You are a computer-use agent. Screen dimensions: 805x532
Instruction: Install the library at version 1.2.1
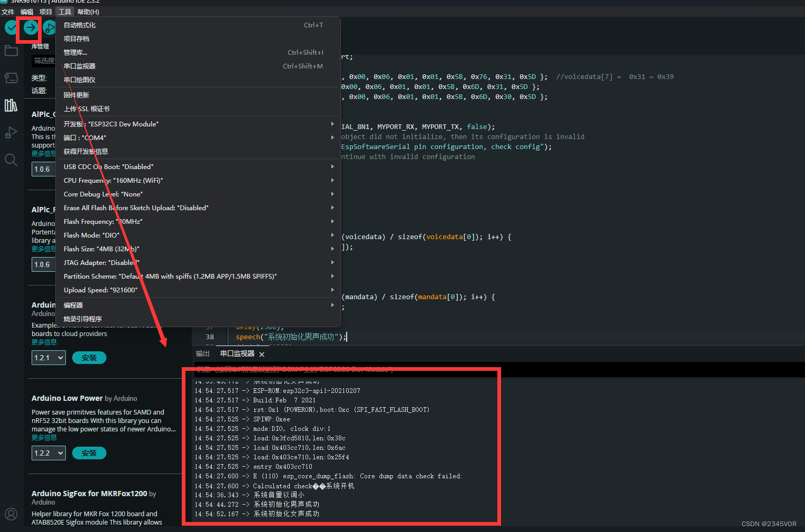pos(89,358)
